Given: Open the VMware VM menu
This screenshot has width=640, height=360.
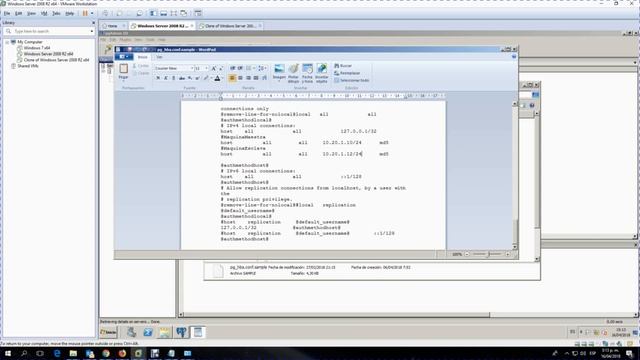Looking at the screenshot, I should click(x=44, y=13).
